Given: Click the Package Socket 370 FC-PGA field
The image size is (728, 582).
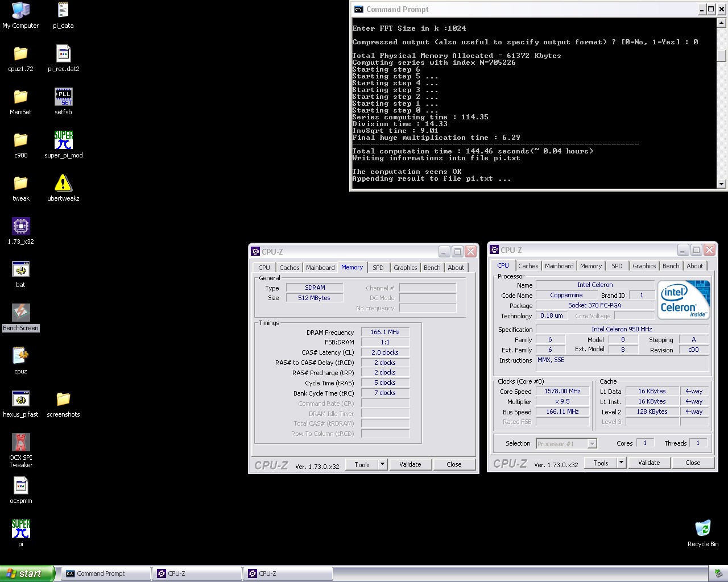Looking at the screenshot, I should pos(595,305).
